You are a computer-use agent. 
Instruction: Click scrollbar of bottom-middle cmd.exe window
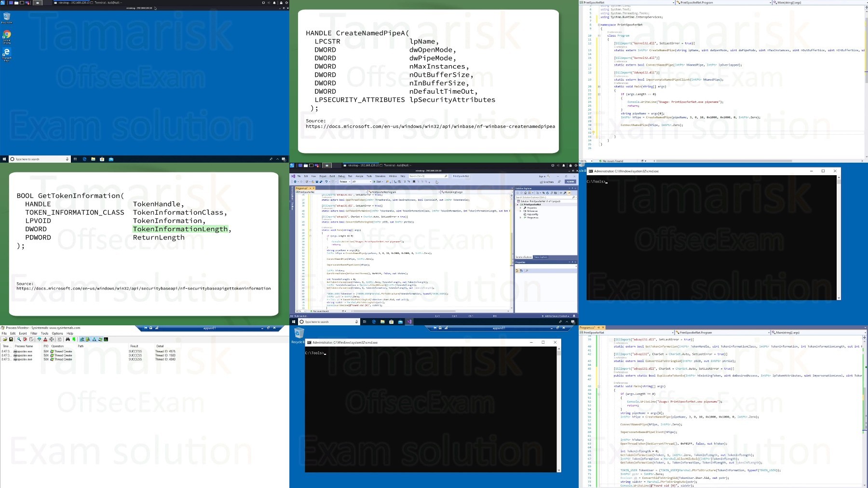(x=559, y=409)
